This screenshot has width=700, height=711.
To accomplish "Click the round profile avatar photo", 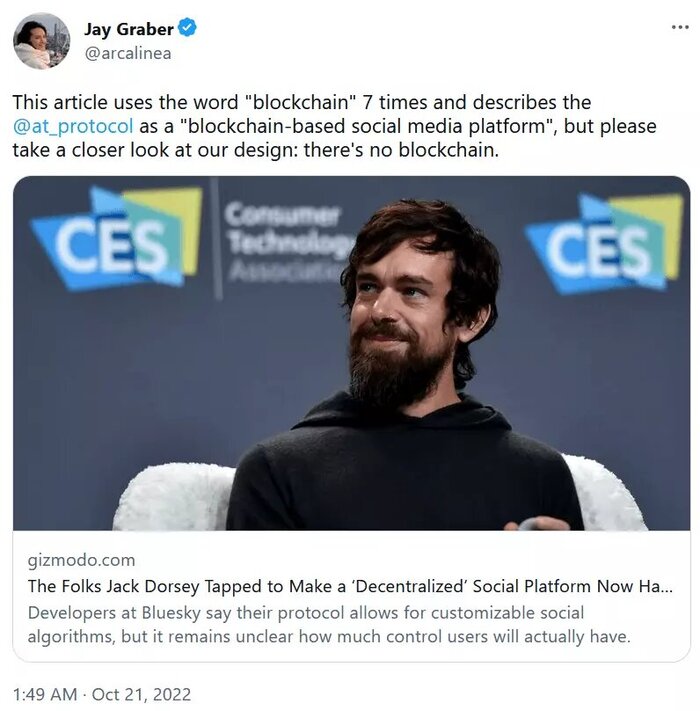I will pyautogui.click(x=41, y=41).
